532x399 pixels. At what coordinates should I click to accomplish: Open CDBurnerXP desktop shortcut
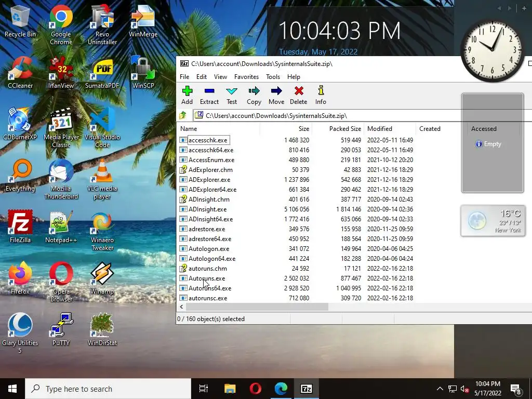pyautogui.click(x=20, y=124)
